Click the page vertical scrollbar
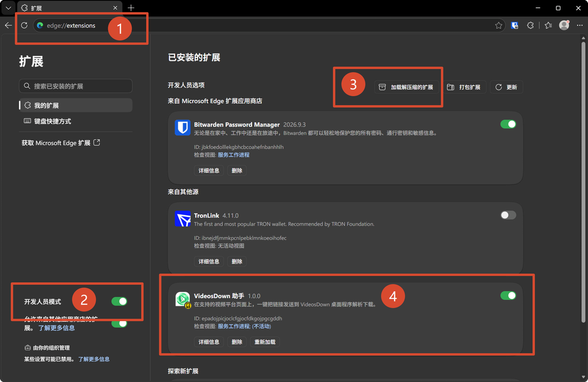Image resolution: width=588 pixels, height=382 pixels. (x=583, y=182)
